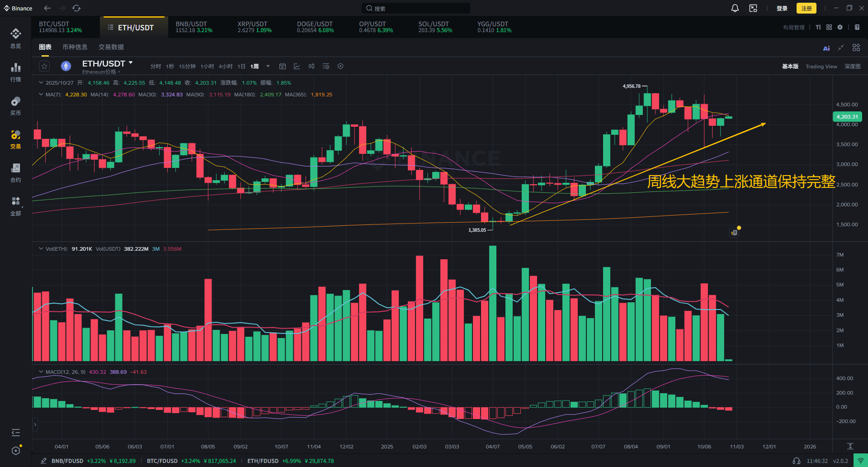868x467 pixels.
Task: Switch to the 图表 chart tab
Action: point(45,47)
